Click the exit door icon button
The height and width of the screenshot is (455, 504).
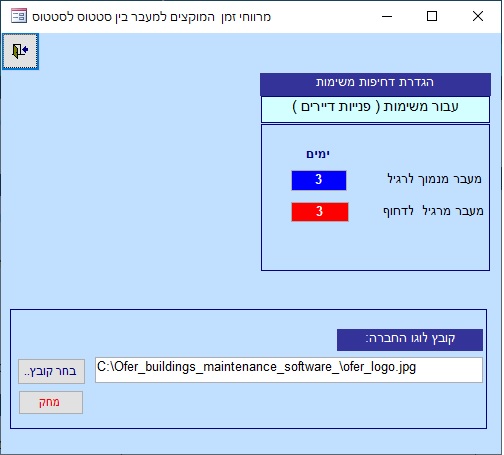20,51
